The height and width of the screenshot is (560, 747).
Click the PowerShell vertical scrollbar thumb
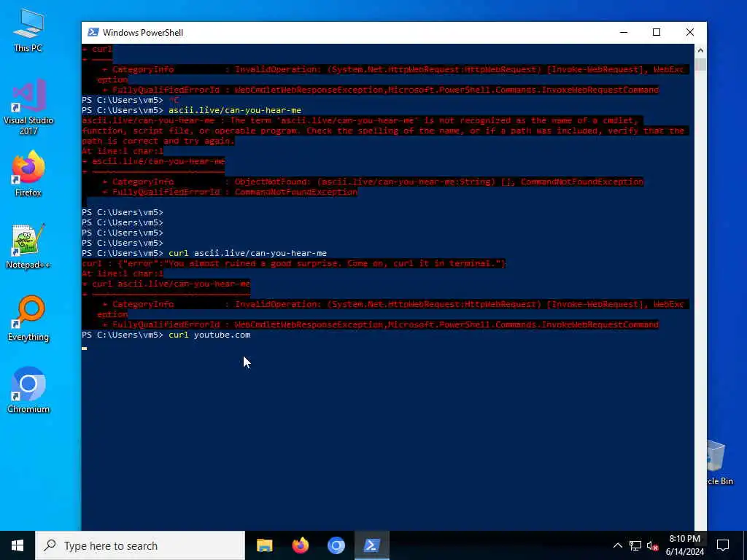(700, 64)
